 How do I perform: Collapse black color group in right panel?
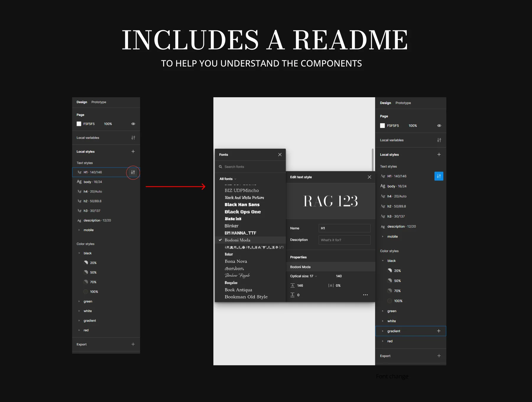click(383, 261)
